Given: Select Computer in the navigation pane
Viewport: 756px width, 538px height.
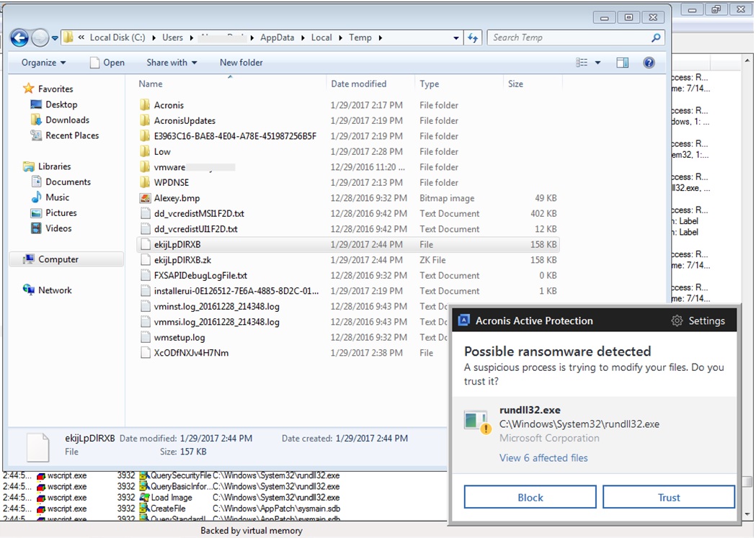Looking at the screenshot, I should tap(58, 259).
